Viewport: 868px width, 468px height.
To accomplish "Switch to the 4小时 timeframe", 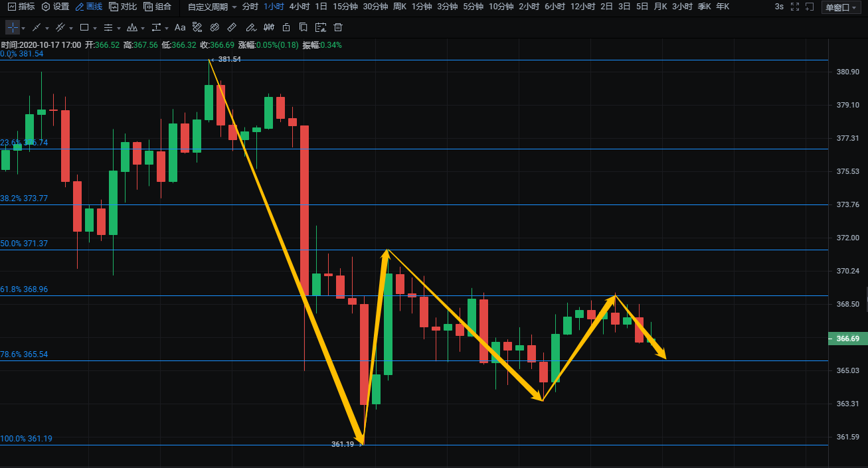I will click(x=300, y=7).
